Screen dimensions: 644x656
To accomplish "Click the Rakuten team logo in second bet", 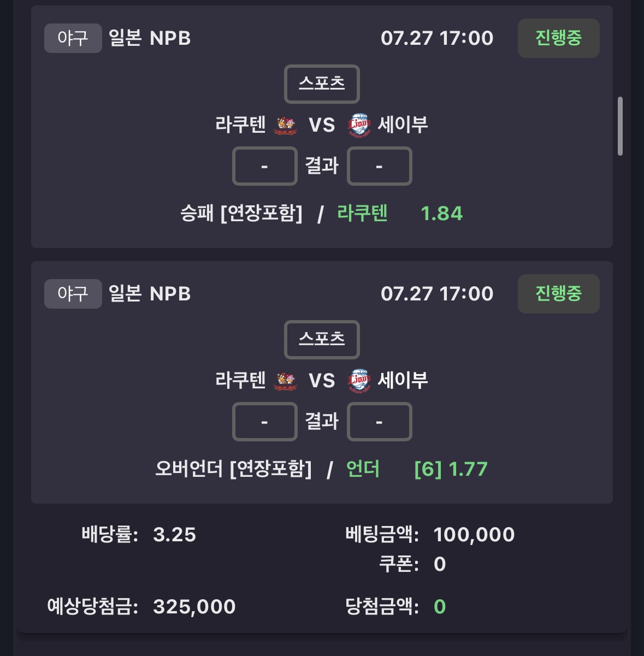I will click(285, 381).
